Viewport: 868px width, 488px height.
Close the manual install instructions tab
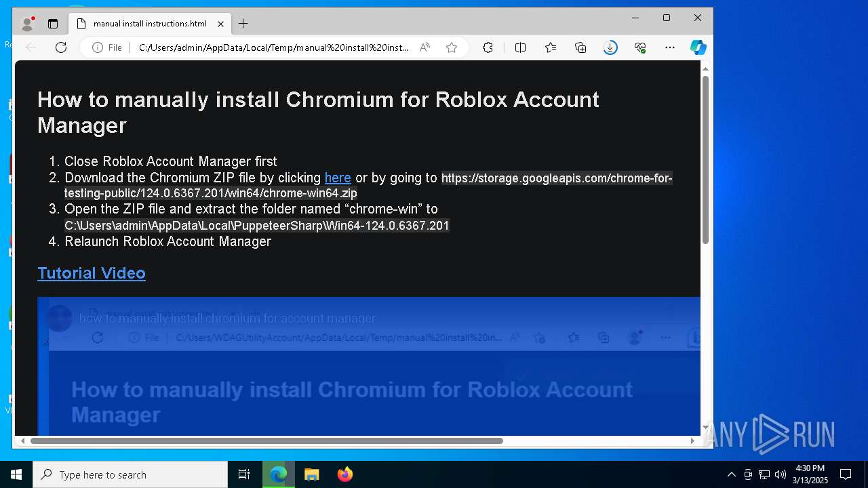[220, 24]
